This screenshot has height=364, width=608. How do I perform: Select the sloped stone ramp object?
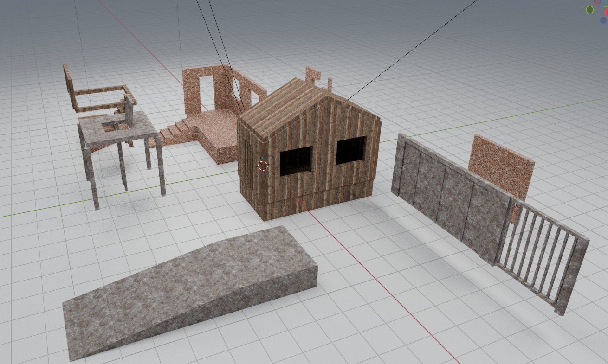point(190,292)
